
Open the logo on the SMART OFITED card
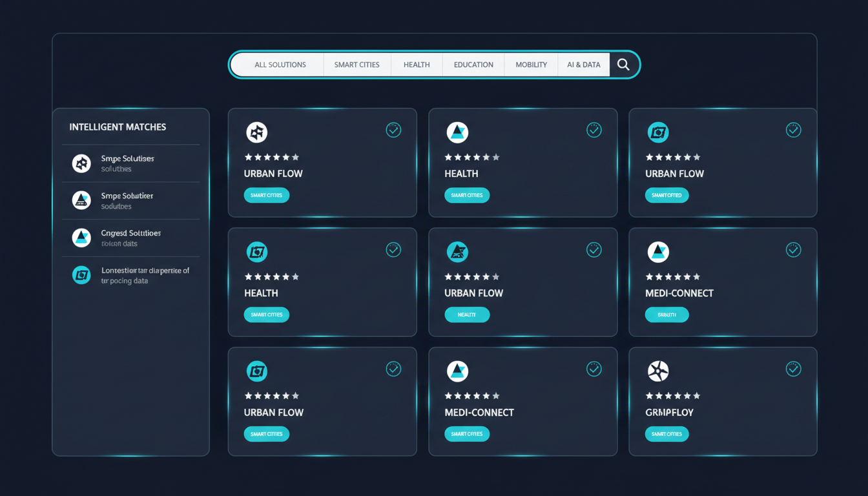[x=658, y=132]
